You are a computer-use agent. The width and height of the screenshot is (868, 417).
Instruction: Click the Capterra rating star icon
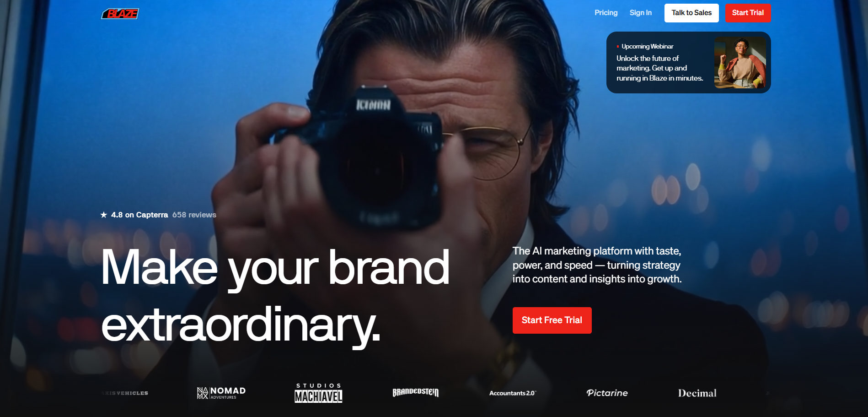104,215
